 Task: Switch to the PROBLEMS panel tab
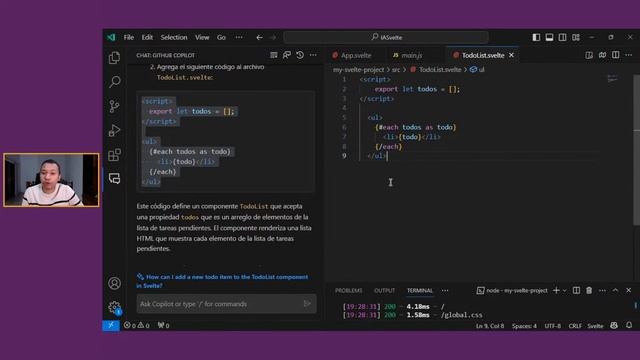point(349,291)
